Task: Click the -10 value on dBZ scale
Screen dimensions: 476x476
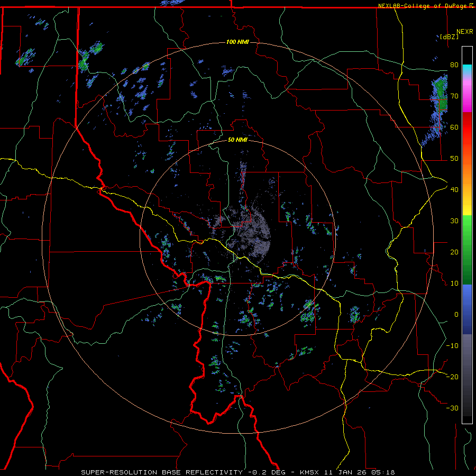Action: pos(452,346)
